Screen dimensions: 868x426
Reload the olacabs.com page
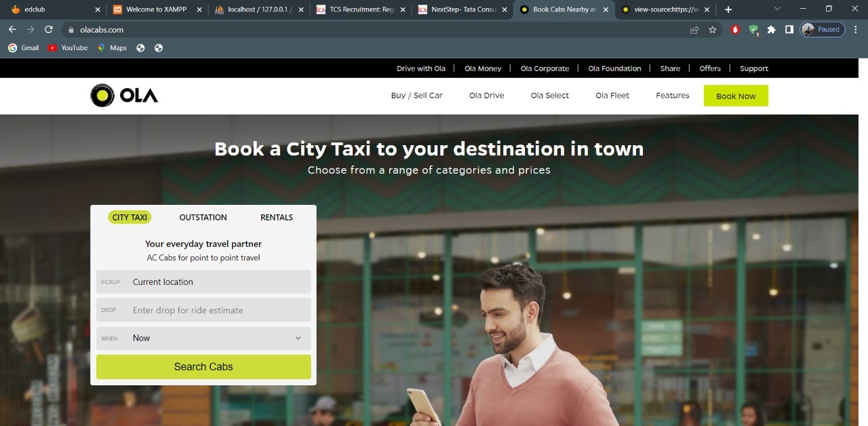49,30
